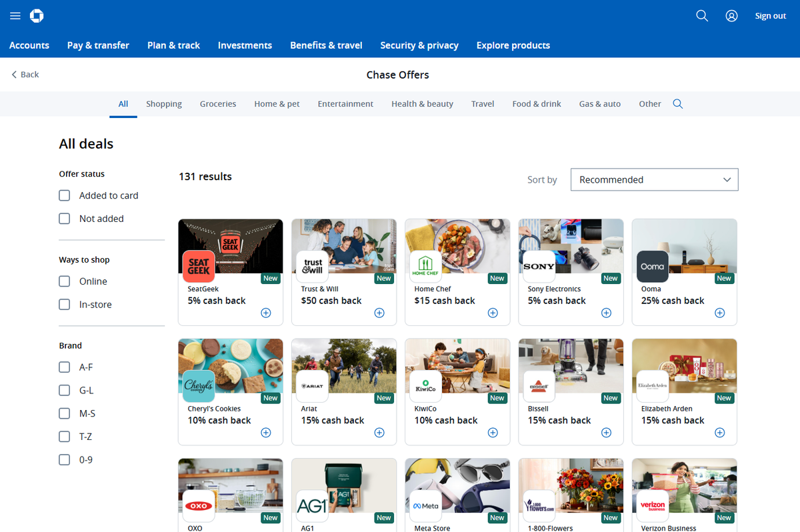Add the KiwiCo offer plus icon
Screen dimensions: 800x532
493,433
